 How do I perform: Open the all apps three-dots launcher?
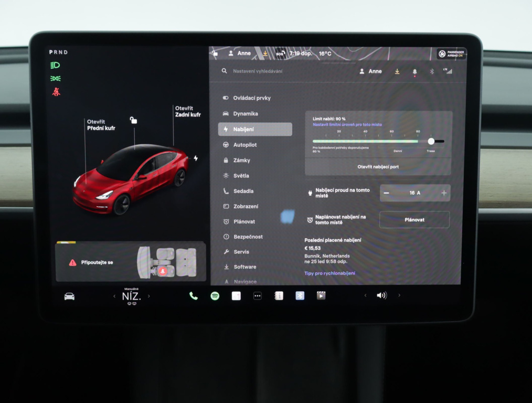tap(258, 296)
